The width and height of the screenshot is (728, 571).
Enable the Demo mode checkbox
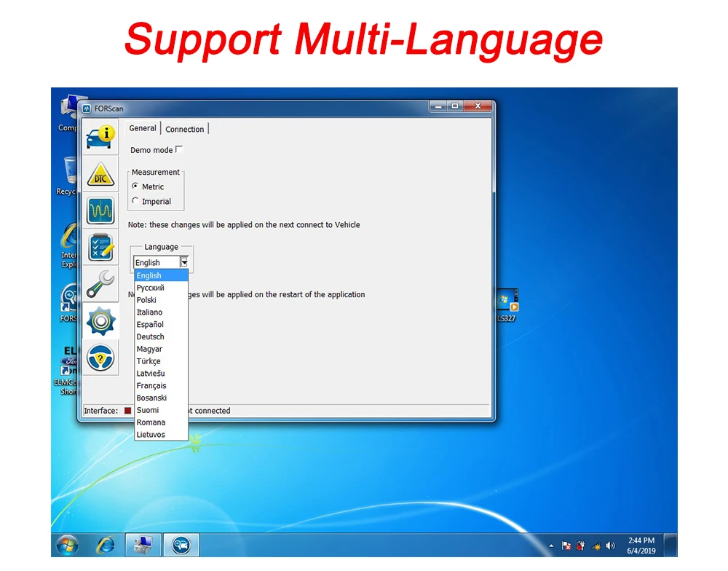[x=179, y=149]
